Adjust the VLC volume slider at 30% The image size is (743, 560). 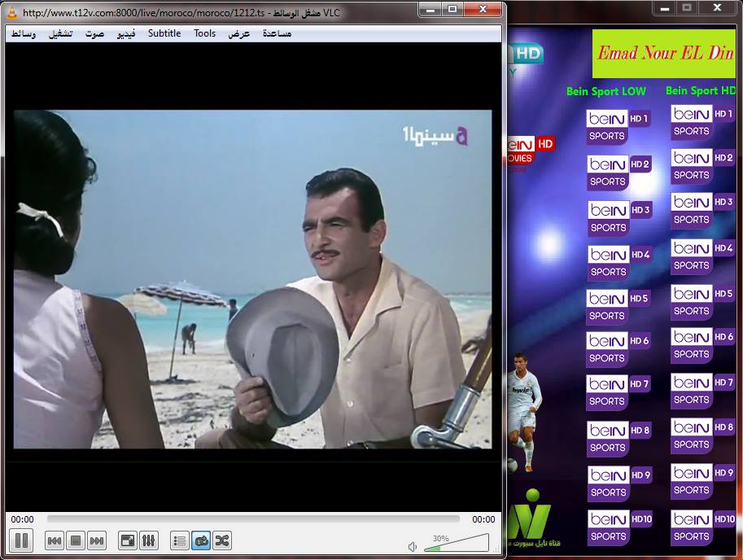(x=457, y=543)
